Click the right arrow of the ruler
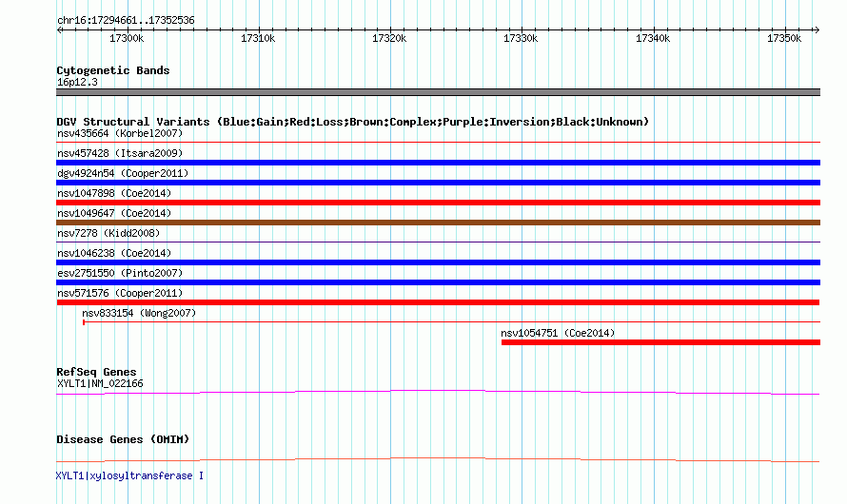Image resolution: width=847 pixels, height=504 pixels. [x=817, y=30]
